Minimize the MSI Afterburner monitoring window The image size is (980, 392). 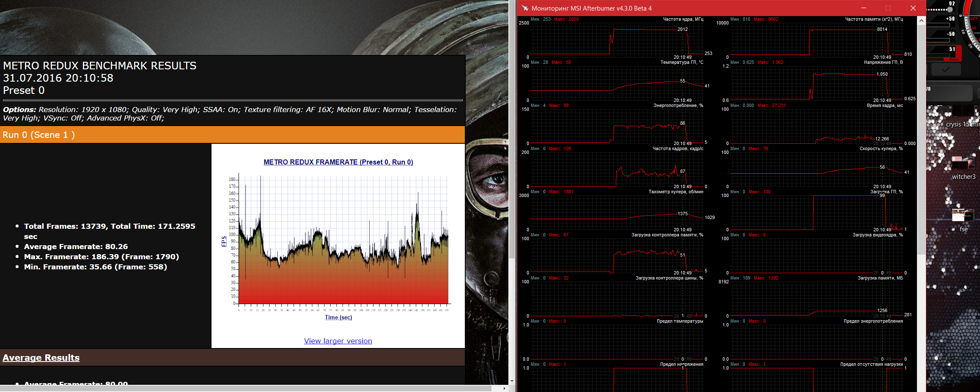tap(864, 8)
